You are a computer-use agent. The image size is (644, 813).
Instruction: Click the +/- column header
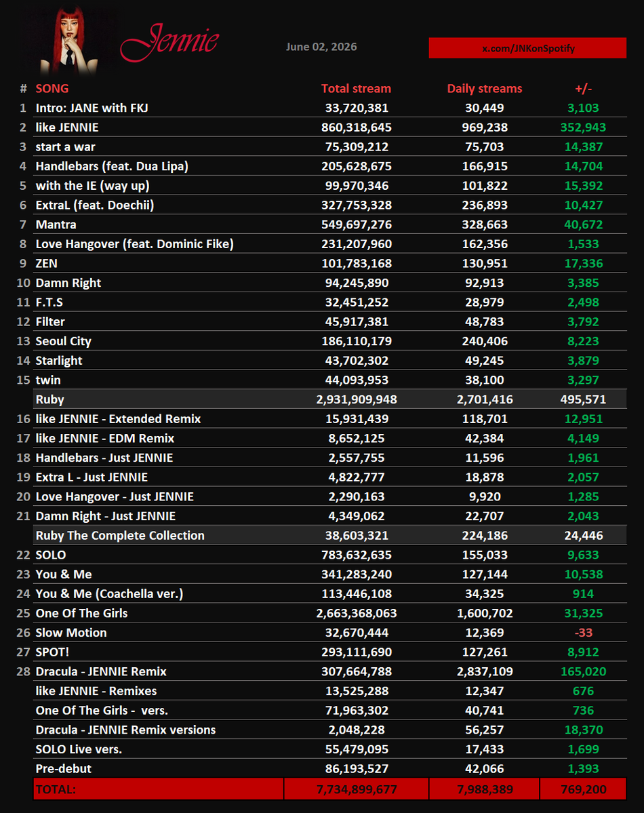coord(584,89)
